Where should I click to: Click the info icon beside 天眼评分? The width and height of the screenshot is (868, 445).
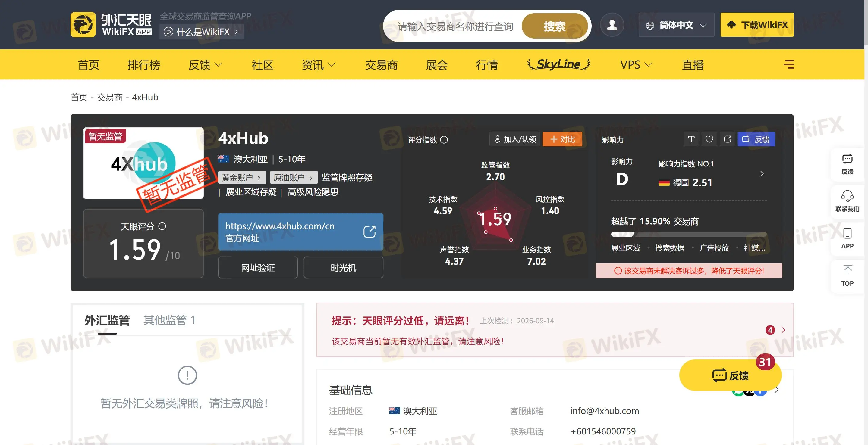pyautogui.click(x=162, y=226)
